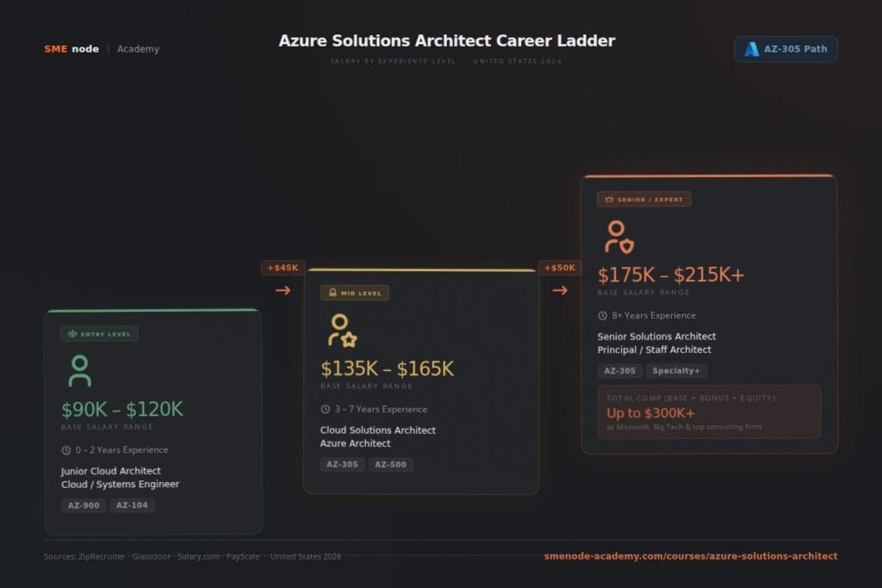Click the Up to $300K+ total comp text
The width and height of the screenshot is (882, 588).
pyautogui.click(x=650, y=413)
